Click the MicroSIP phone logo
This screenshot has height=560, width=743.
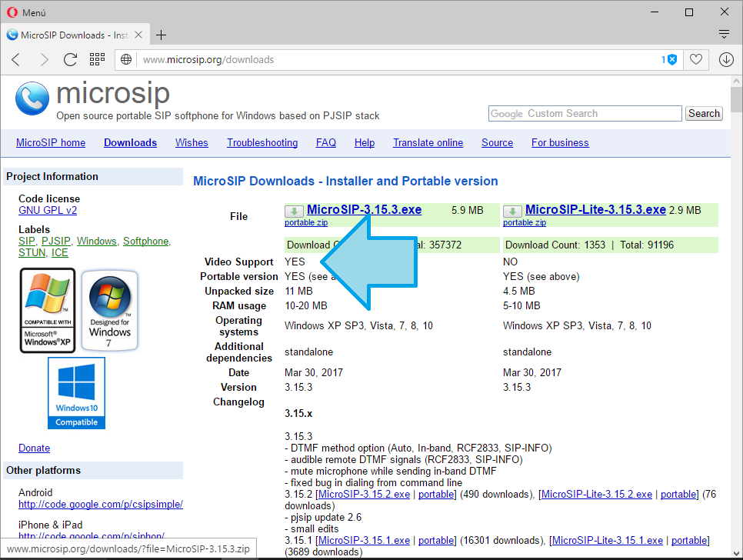[x=32, y=98]
